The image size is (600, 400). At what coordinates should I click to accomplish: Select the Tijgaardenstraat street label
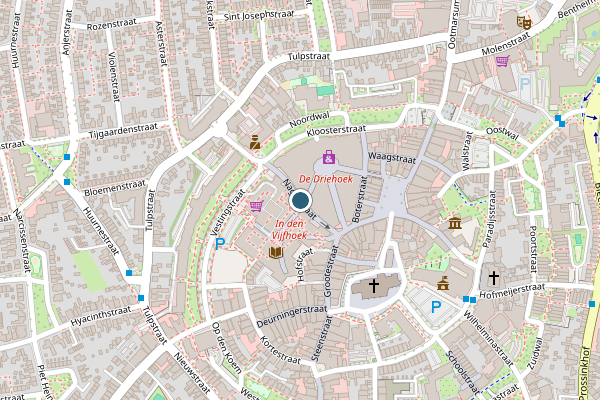(123, 131)
